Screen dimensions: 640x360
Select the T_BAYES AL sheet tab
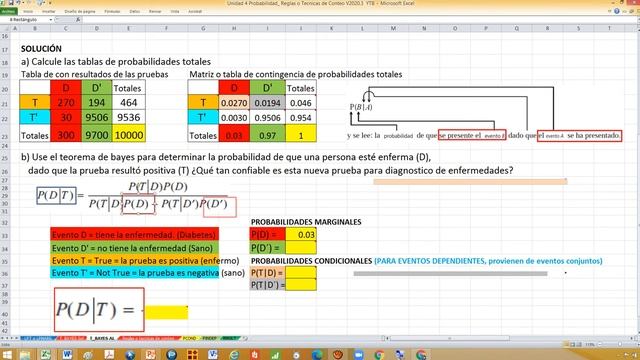tap(102, 338)
